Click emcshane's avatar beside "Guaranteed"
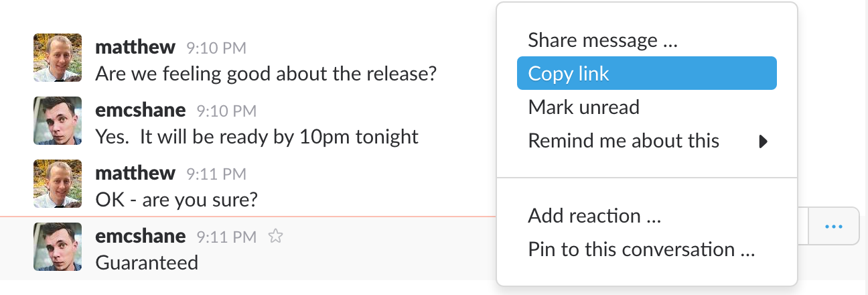The image size is (868, 295). pos(58,247)
